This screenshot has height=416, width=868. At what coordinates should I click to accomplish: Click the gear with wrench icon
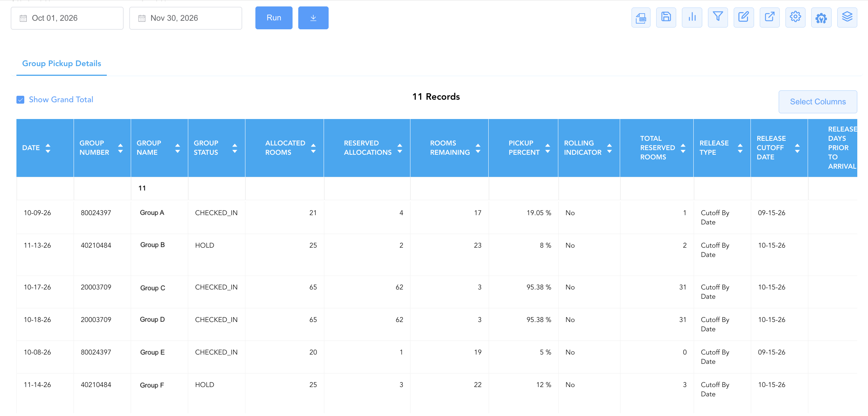[821, 18]
